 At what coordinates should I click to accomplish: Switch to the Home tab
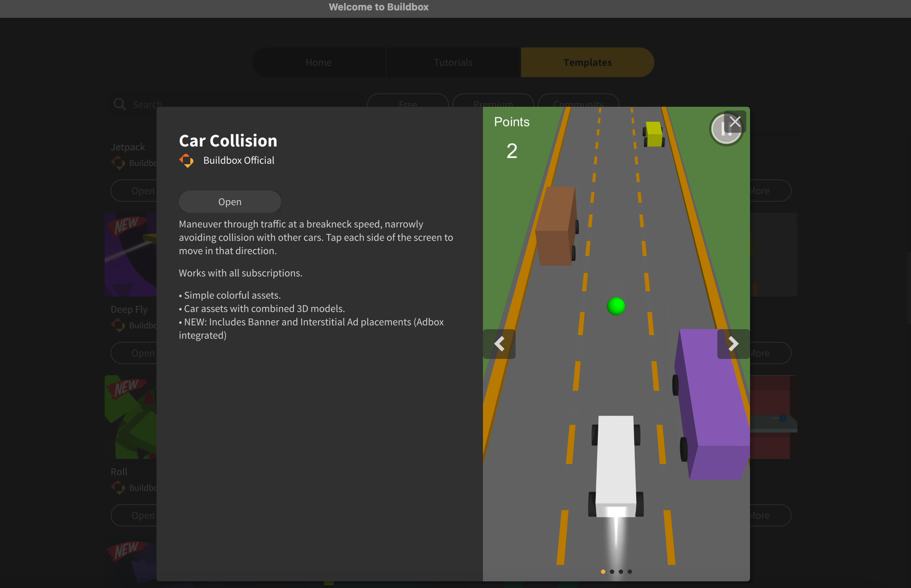tap(319, 62)
